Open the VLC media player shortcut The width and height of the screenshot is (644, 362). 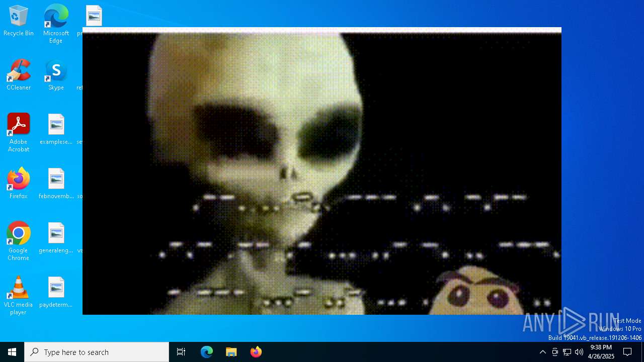[x=19, y=296]
